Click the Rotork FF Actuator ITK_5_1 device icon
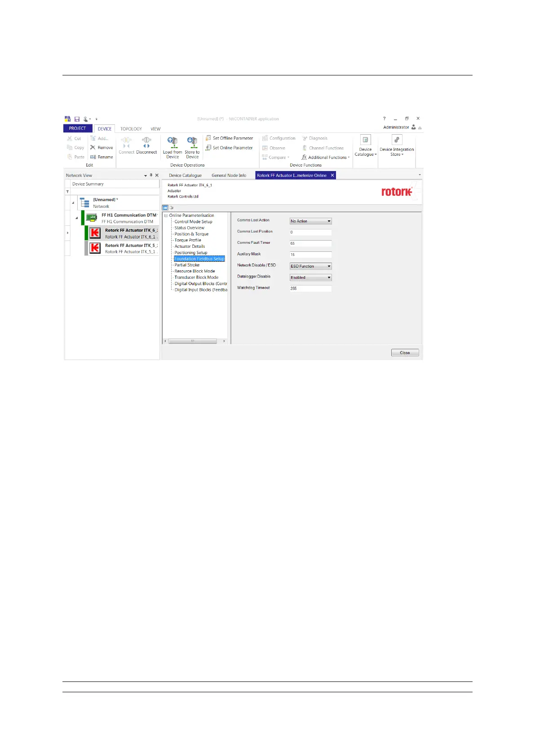 pos(95,248)
